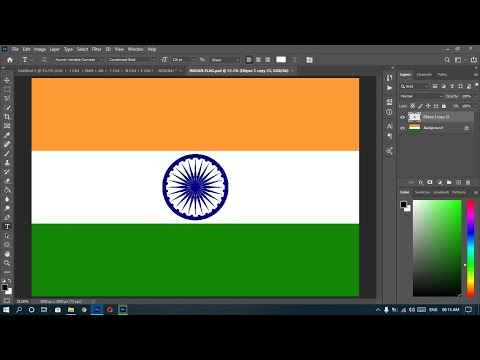Viewport: 480px width, 360px height.
Task: Select the Brush tool
Action: click(x=7, y=153)
